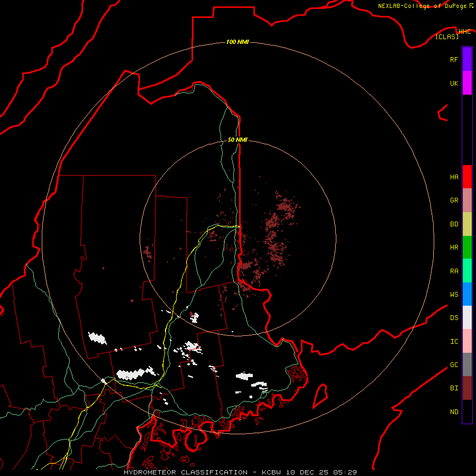The height and width of the screenshot is (476, 476).
Task: Click the ND black legend swatch
Action: pos(467,411)
